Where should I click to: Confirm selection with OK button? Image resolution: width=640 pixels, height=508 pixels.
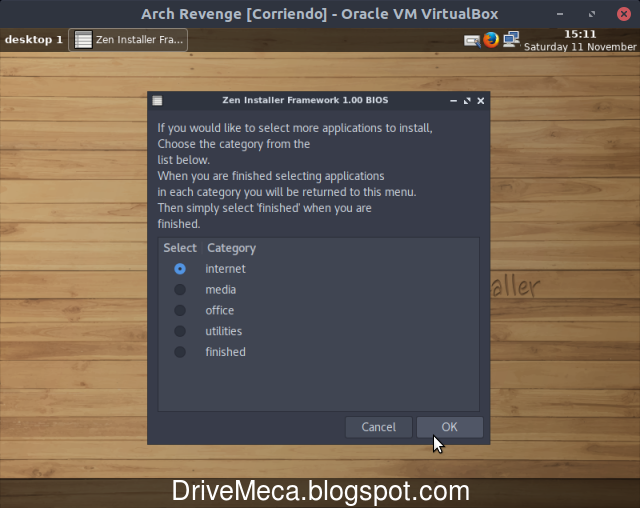click(x=449, y=427)
